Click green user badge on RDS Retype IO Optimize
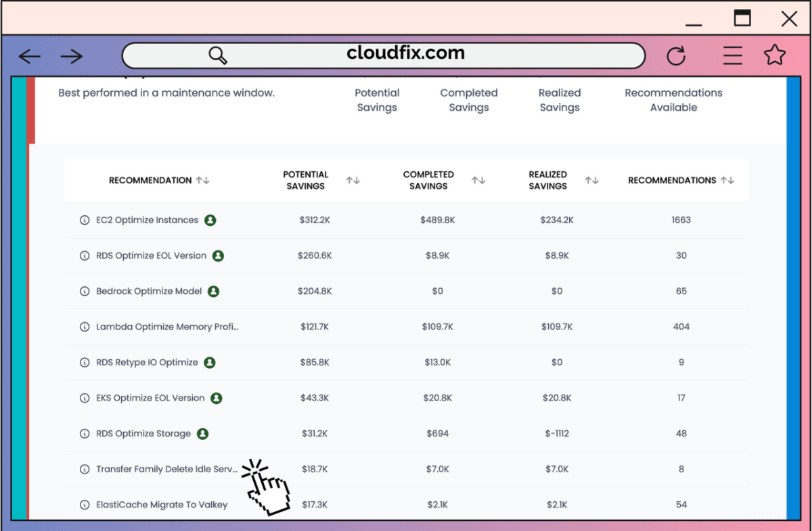 [210, 363]
